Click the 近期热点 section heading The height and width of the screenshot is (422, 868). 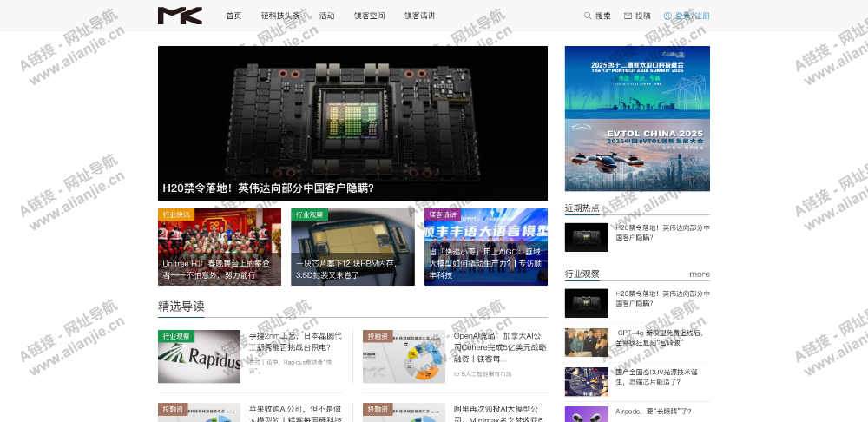pyautogui.click(x=582, y=208)
